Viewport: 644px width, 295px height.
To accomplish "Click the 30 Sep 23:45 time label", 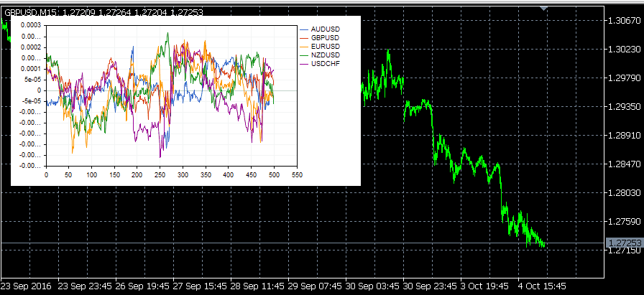I will pyautogui.click(x=430, y=286).
